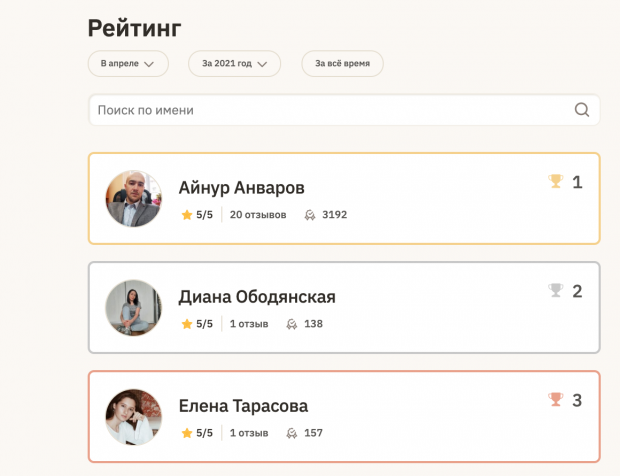Click the gold trophy icon for rank 1
Image resolution: width=620 pixels, height=476 pixels.
[556, 181]
